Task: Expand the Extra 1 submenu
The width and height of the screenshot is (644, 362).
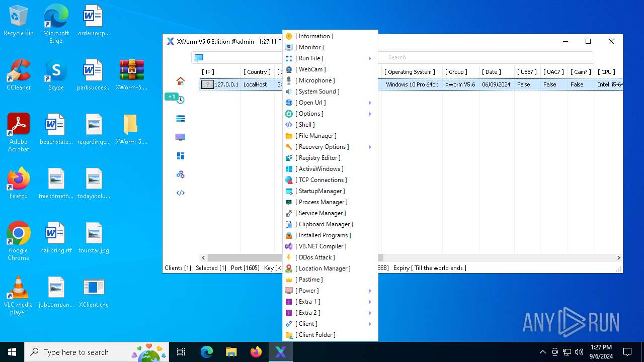Action: coord(370,302)
